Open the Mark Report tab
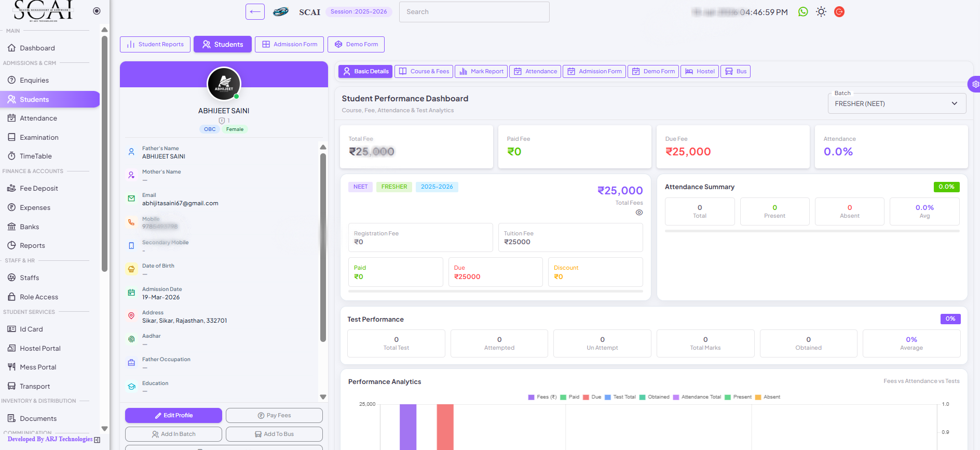Viewport: 980px width, 450px height. point(481,72)
